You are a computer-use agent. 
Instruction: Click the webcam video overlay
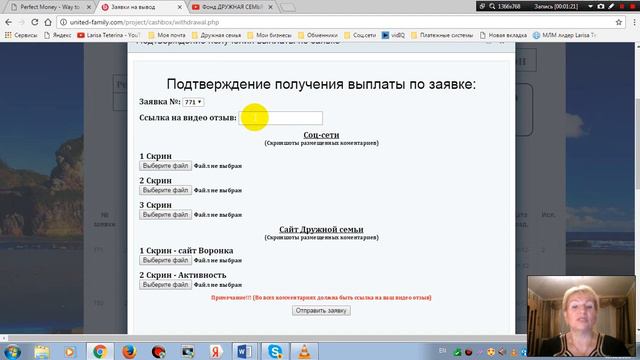coord(582,317)
